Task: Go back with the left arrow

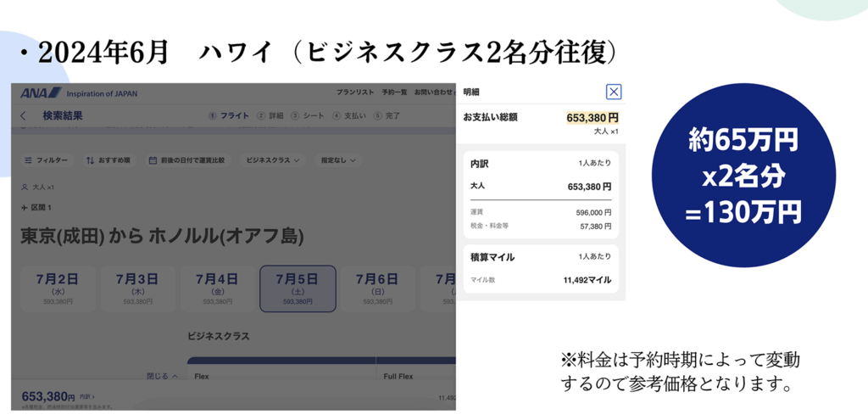Action: pos(23,116)
